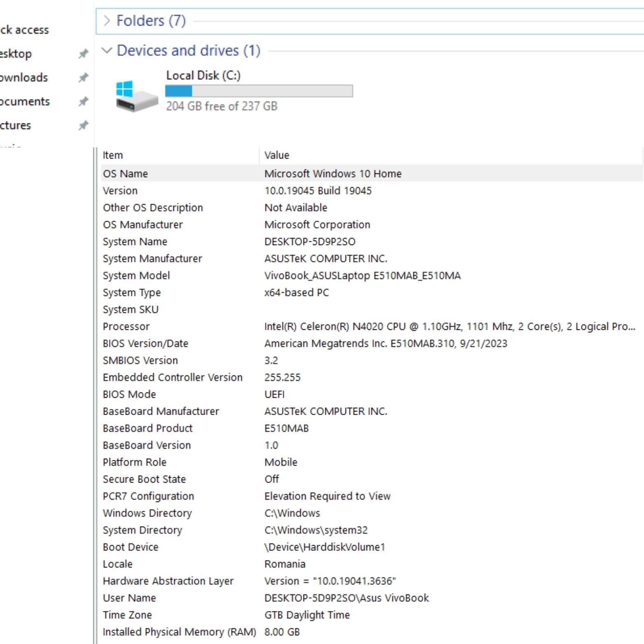Click the value \Device\HarddiskVolume1
The width and height of the screenshot is (644, 644).
pyautogui.click(x=324, y=547)
